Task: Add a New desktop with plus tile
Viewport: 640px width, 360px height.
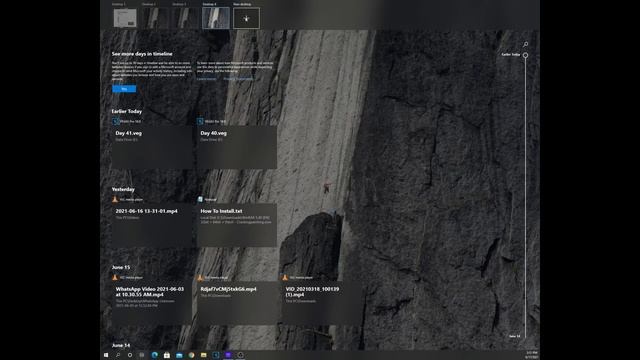Action: [246, 18]
